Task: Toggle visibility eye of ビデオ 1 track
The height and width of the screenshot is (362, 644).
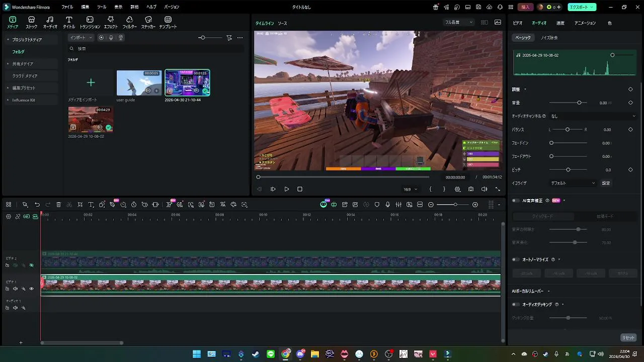Action: coord(31,289)
